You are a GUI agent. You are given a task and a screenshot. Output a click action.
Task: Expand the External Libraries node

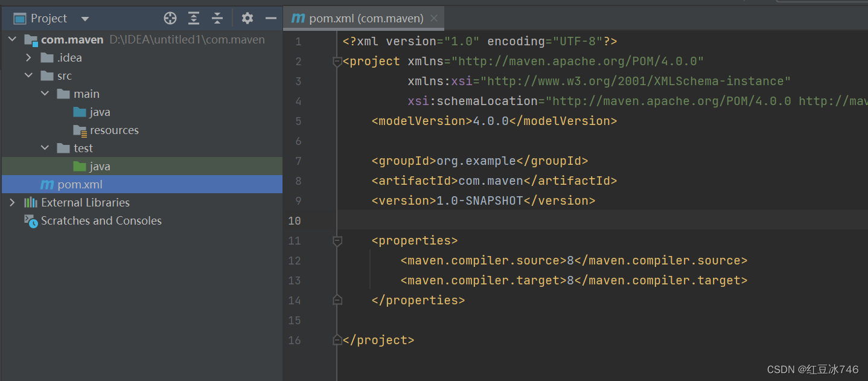pos(12,203)
